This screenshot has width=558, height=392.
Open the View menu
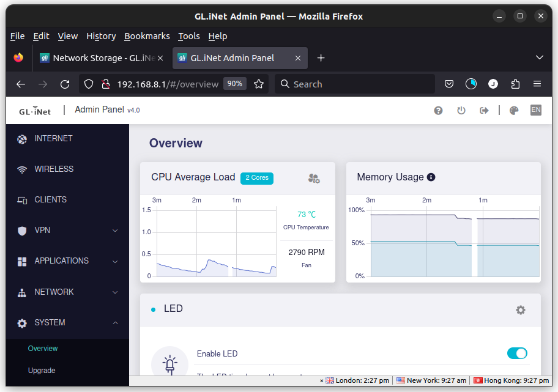click(x=68, y=36)
